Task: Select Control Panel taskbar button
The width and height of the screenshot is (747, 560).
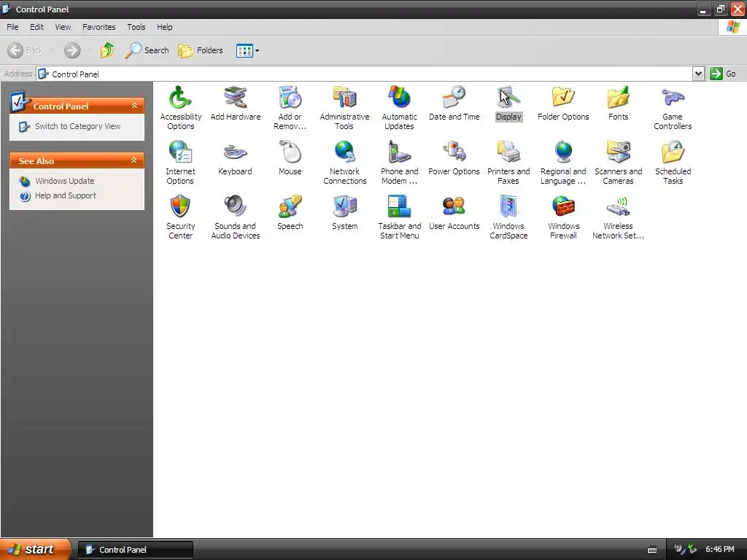Action: click(135, 550)
